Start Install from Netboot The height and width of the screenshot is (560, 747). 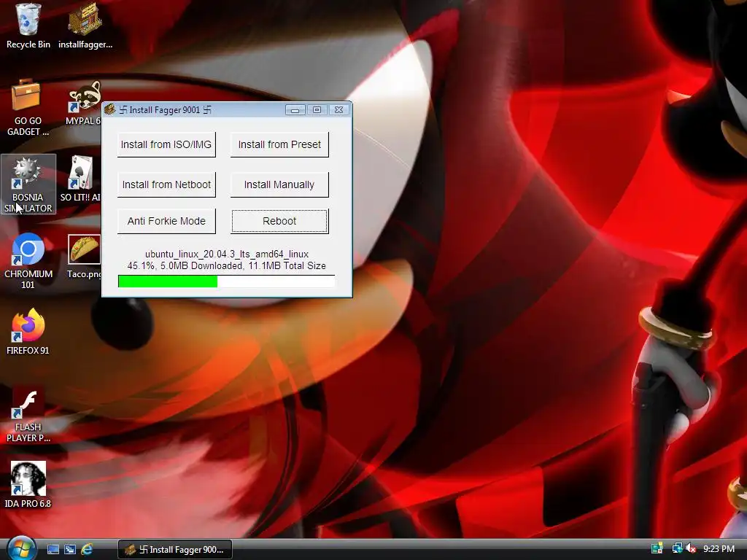point(166,184)
